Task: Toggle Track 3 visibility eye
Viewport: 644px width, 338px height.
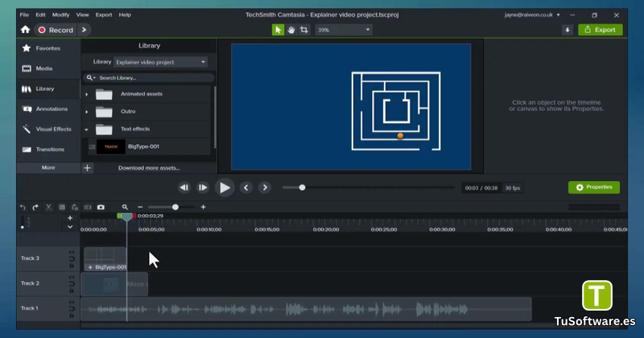Action: click(x=72, y=253)
